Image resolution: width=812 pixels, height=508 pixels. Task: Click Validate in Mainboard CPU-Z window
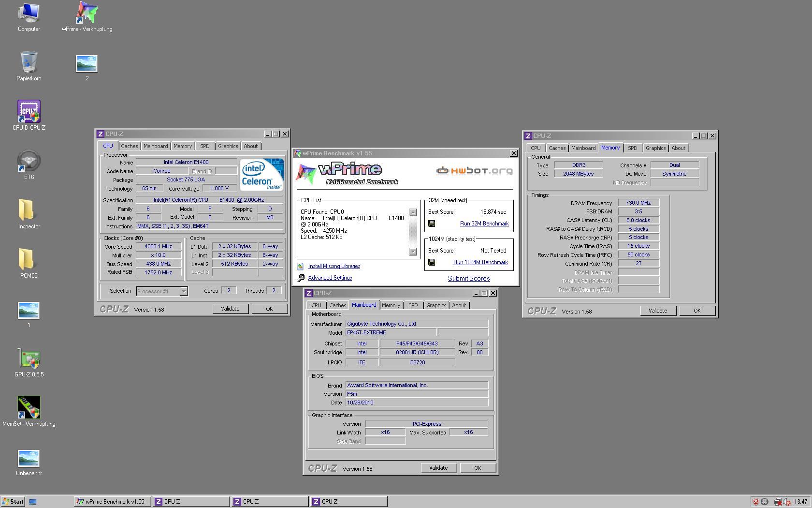(x=438, y=468)
